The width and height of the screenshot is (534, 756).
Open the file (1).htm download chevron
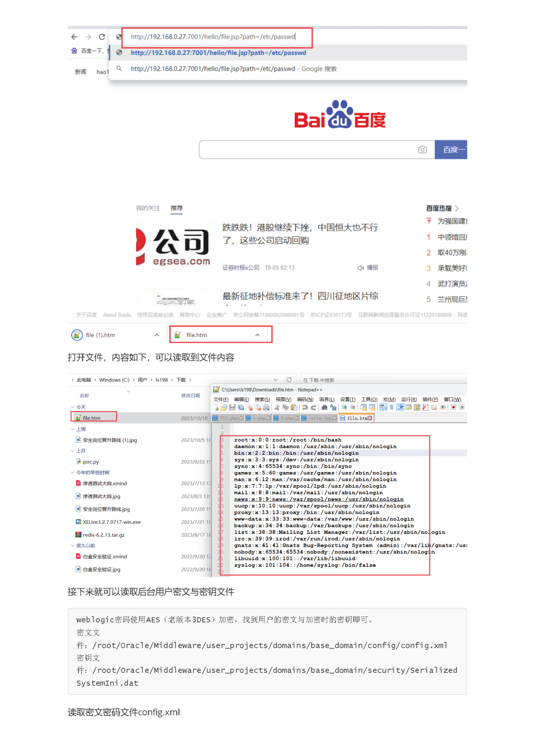click(x=157, y=335)
